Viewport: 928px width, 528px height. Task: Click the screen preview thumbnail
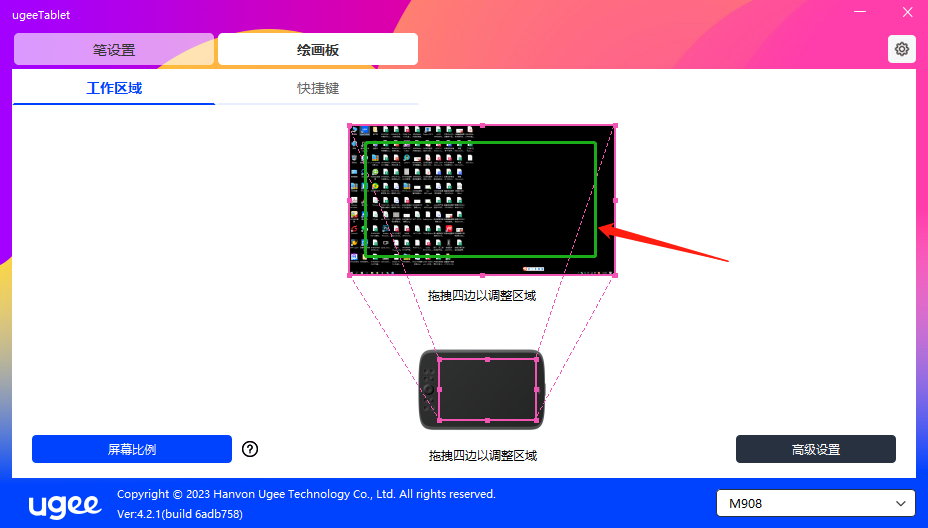(x=482, y=200)
